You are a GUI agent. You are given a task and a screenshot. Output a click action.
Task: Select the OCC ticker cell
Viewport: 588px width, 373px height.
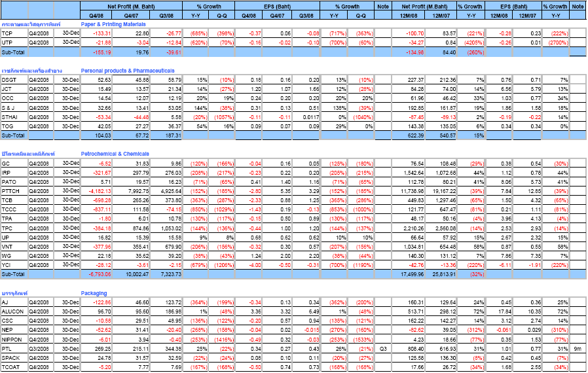(x=14, y=98)
